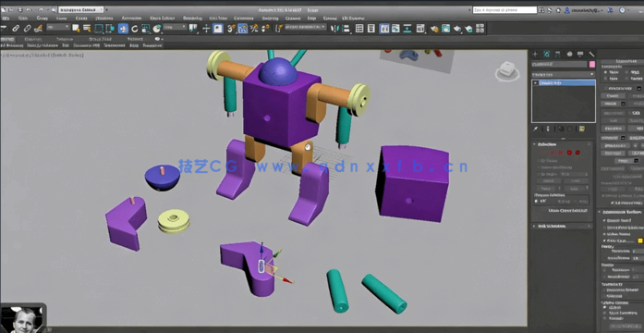
Task: Click the Rectangular Selection Region icon
Action: click(x=99, y=29)
